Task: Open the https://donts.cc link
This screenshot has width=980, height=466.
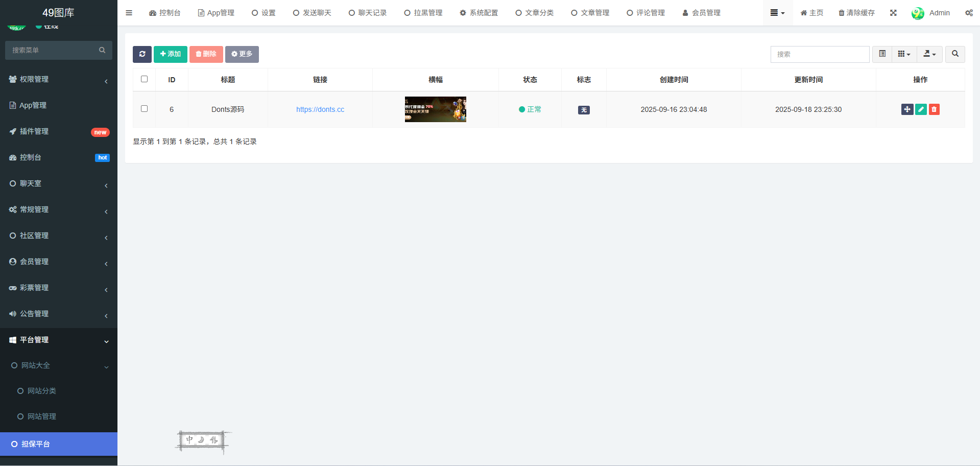Action: click(320, 109)
